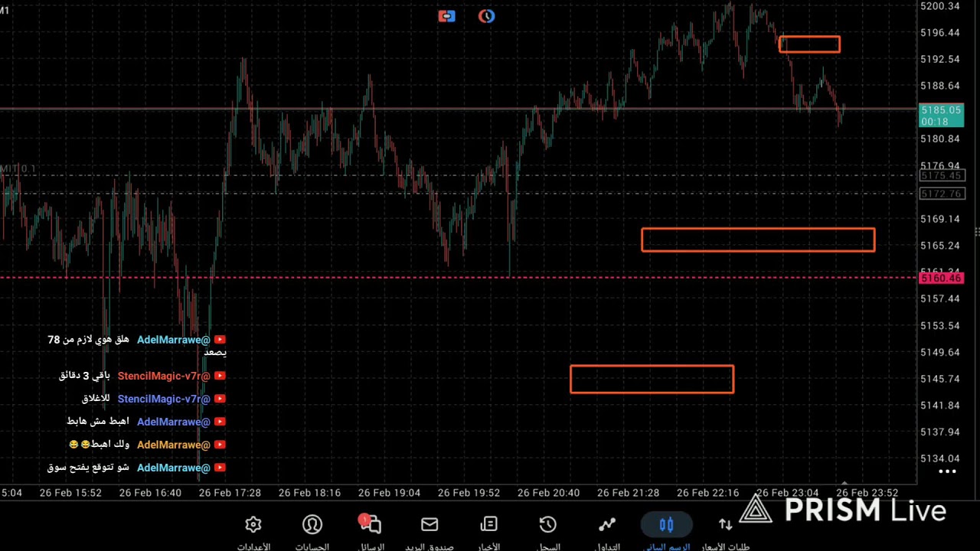
Task: Click price axis value 5200.34
Action: (940, 6)
